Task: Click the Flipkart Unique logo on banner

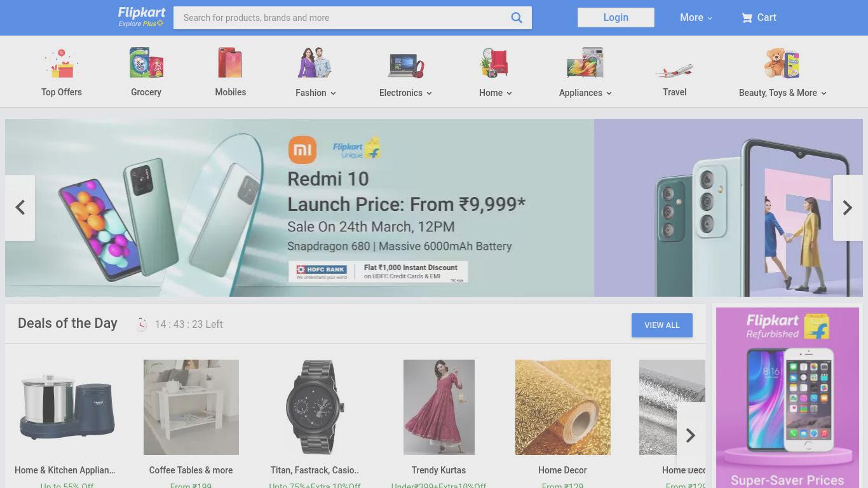Action: pos(356,149)
